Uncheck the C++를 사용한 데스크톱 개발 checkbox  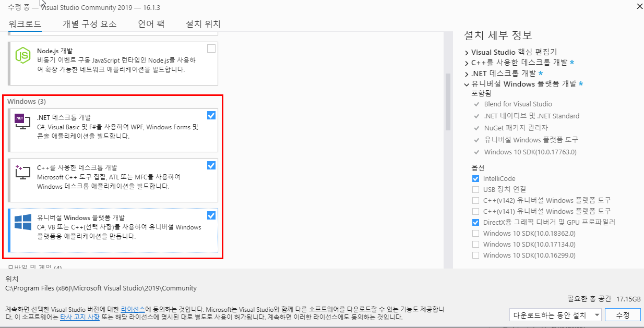pyautogui.click(x=211, y=165)
